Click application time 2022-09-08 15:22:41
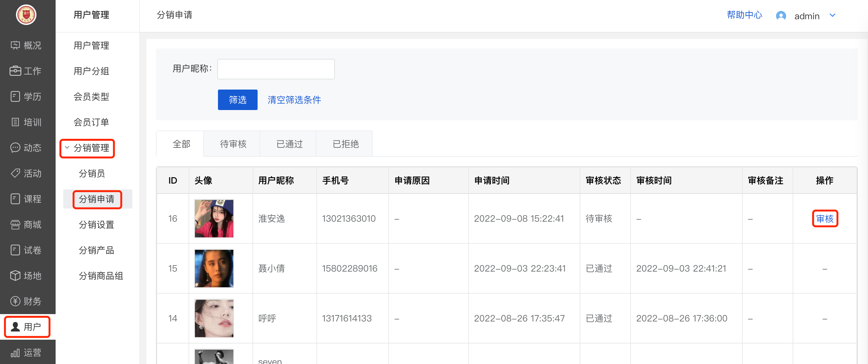This screenshot has height=364, width=868. coord(519,218)
